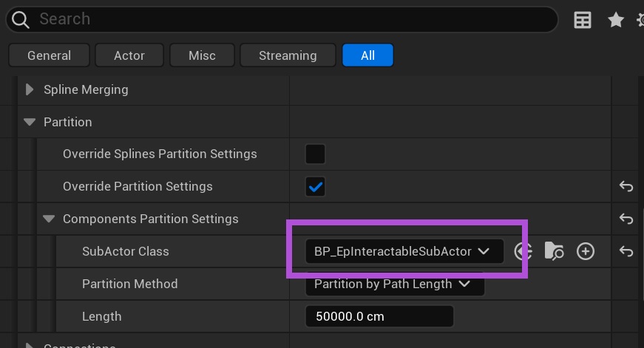The image size is (644, 348).
Task: Use selected asset for SubActor Class
Action: coord(523,251)
